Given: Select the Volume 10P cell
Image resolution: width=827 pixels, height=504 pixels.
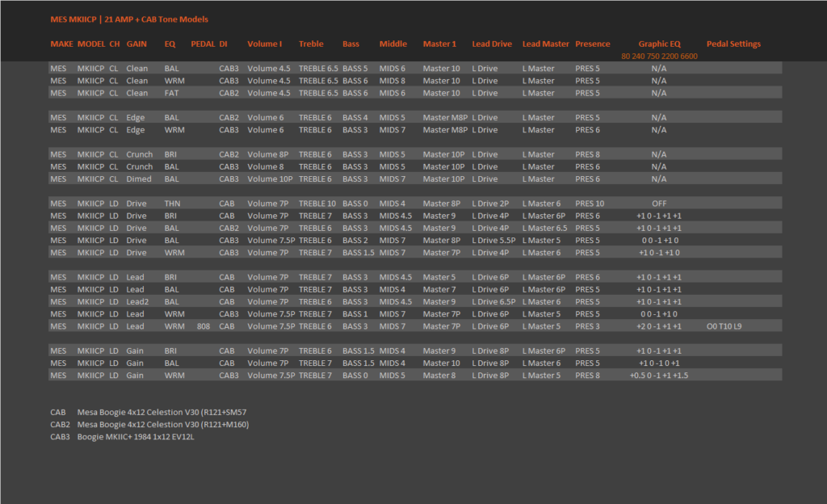Looking at the screenshot, I should (270, 179).
